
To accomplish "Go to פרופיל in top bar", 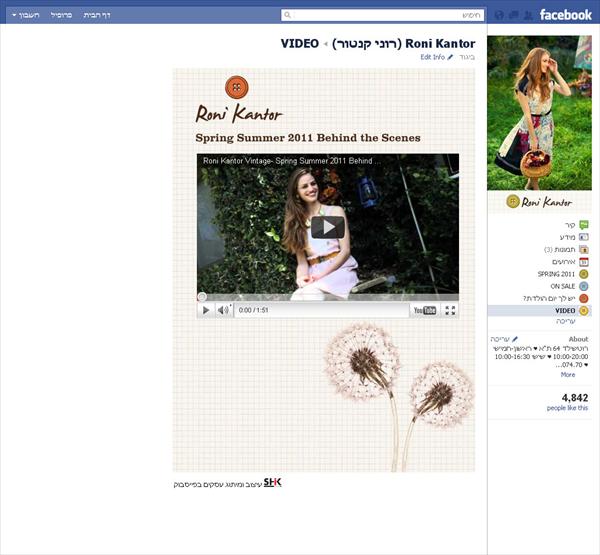I will click(x=61, y=15).
